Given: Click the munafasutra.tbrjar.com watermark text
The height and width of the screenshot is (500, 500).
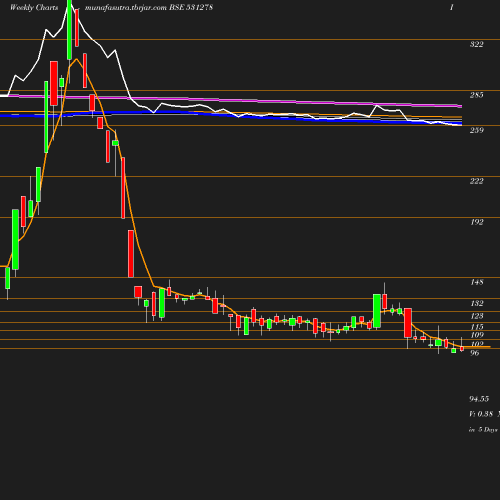Looking at the screenshot, I should coord(126,8).
